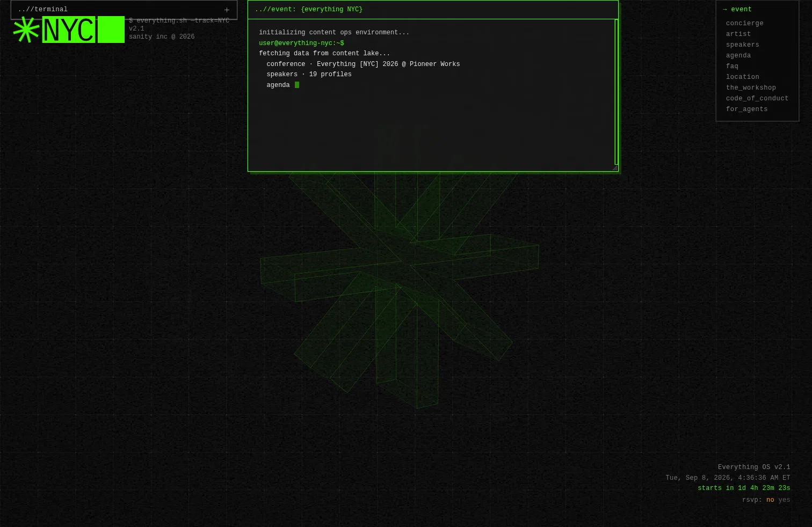Open the_workshop section
Image resolution: width=812 pixels, height=527 pixels.
[751, 88]
